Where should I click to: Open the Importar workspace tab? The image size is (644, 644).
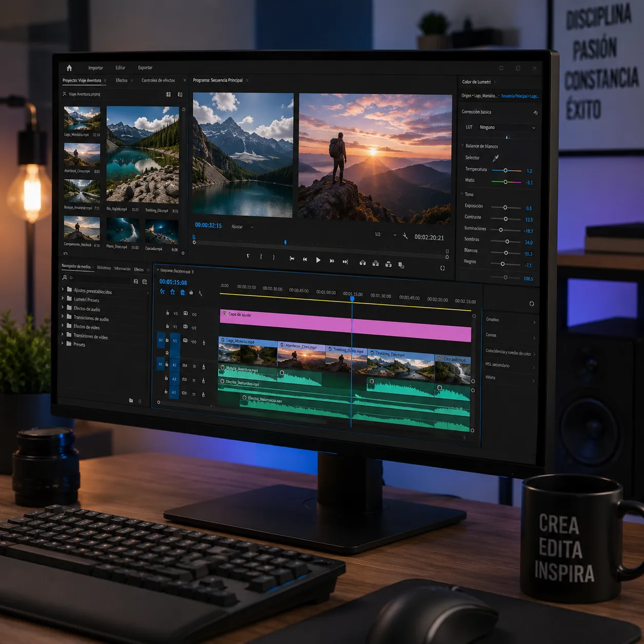click(96, 68)
